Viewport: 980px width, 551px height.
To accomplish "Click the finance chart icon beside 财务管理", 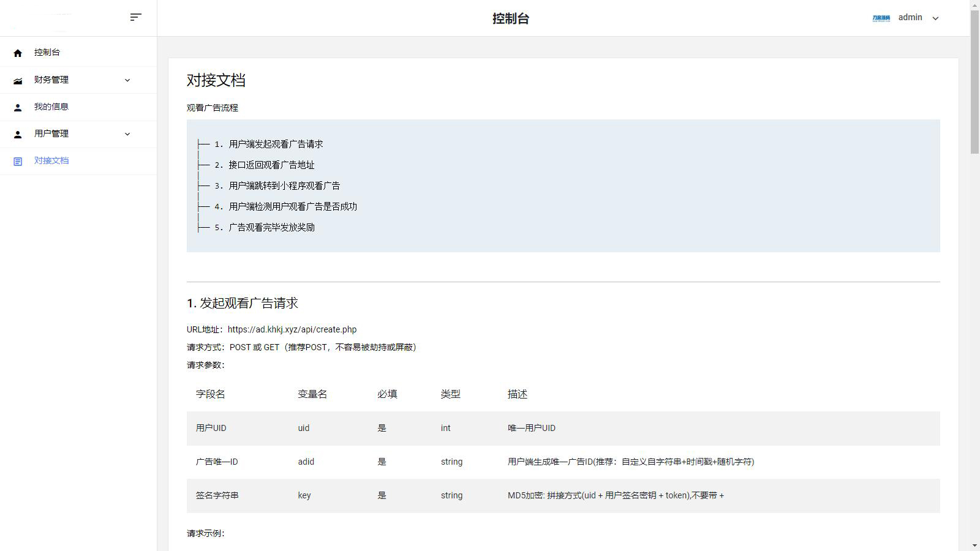I will [x=18, y=80].
